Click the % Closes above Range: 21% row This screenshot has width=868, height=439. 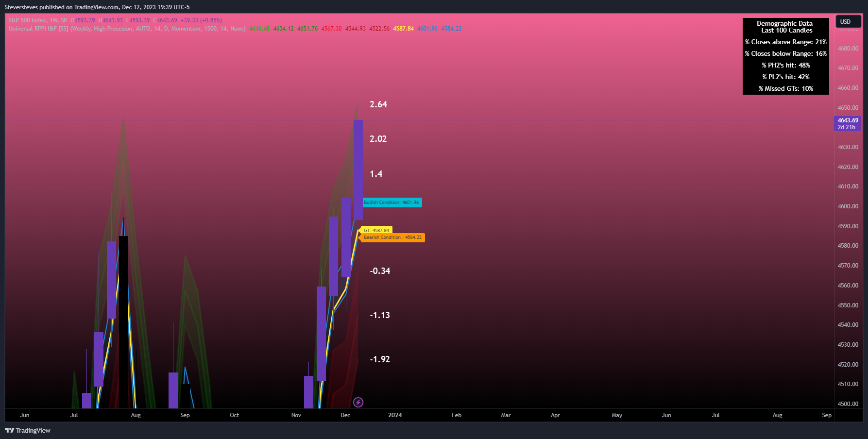pos(785,42)
